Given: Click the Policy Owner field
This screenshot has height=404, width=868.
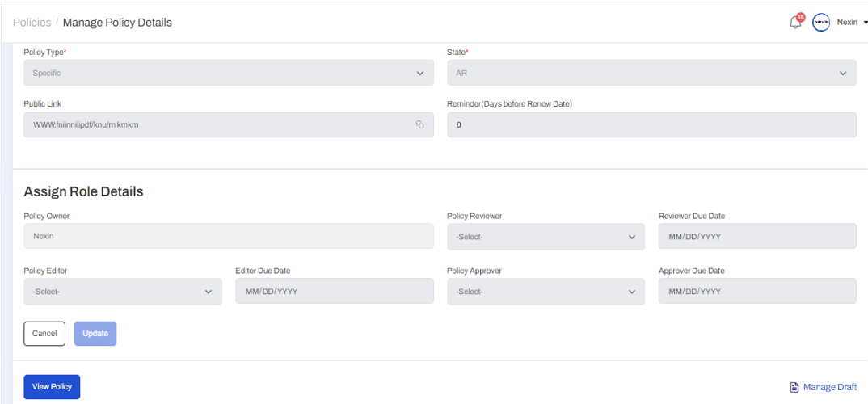Looking at the screenshot, I should [229, 237].
